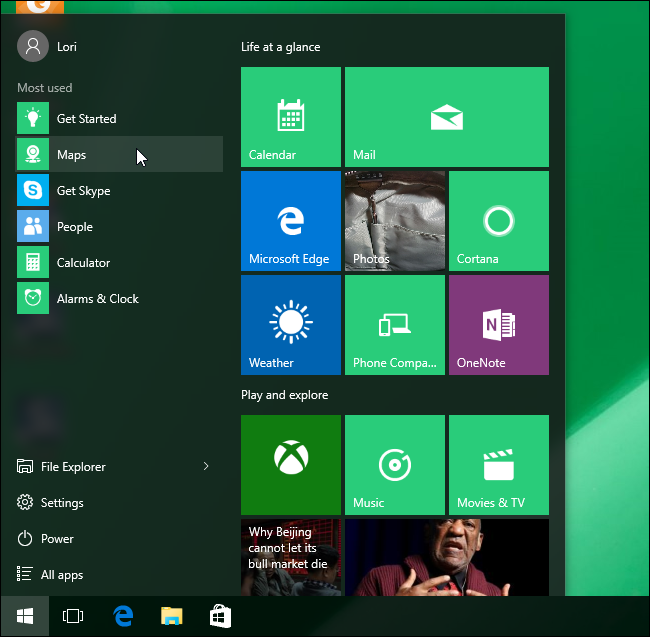The width and height of the screenshot is (650, 637).
Task: Open the Movies & TV tile
Action: pos(499,465)
